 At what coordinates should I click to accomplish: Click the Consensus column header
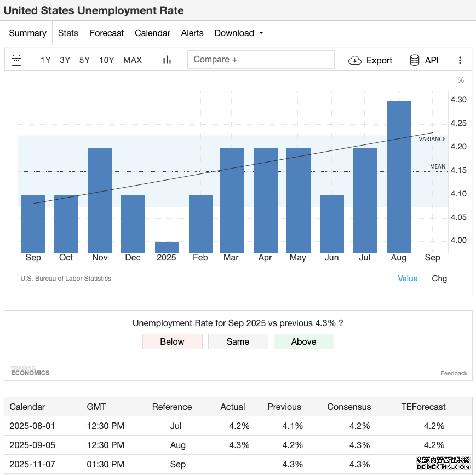point(349,407)
